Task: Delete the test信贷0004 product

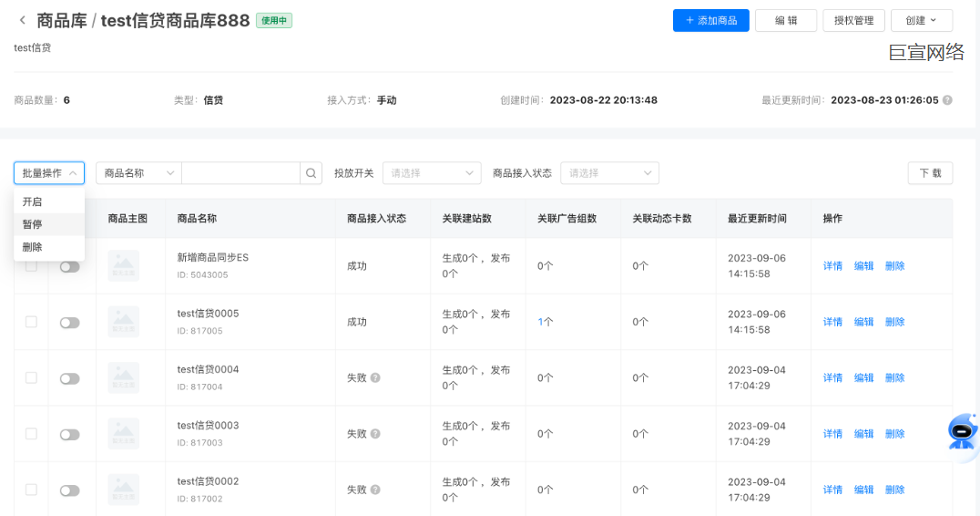Action: pos(895,377)
